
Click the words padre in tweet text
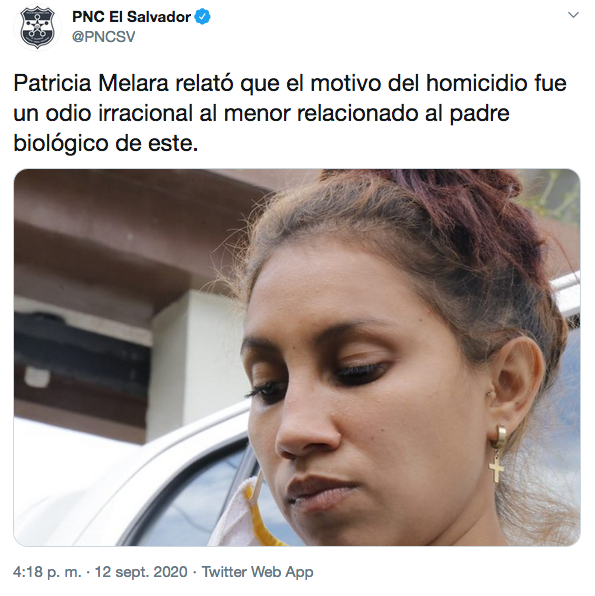480,114
